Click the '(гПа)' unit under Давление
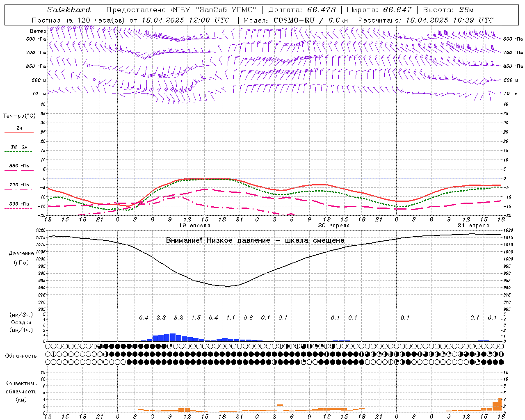 point(21,262)
